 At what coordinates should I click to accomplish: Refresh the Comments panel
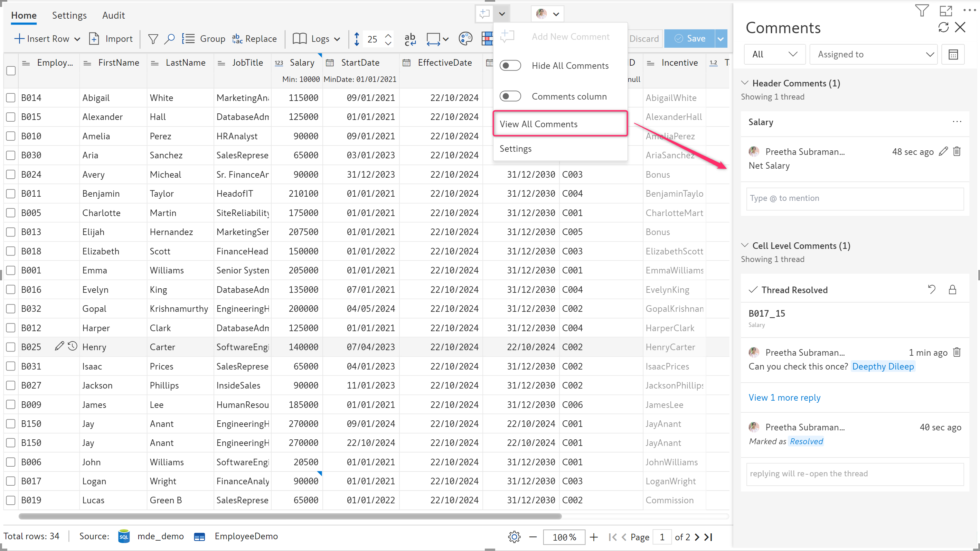coord(943,27)
